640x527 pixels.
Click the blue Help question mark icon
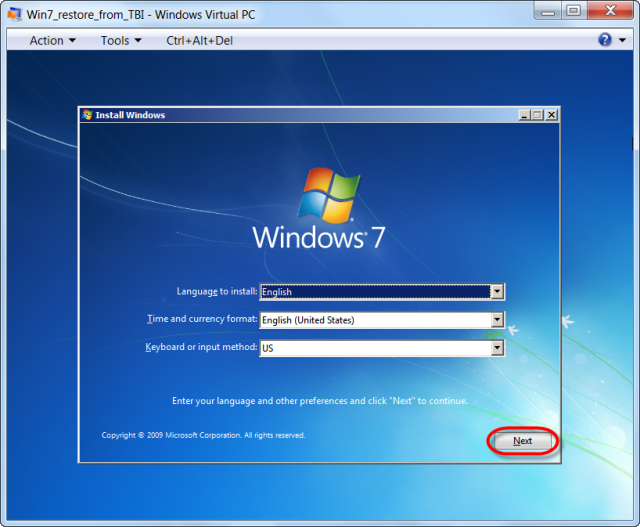coord(605,40)
